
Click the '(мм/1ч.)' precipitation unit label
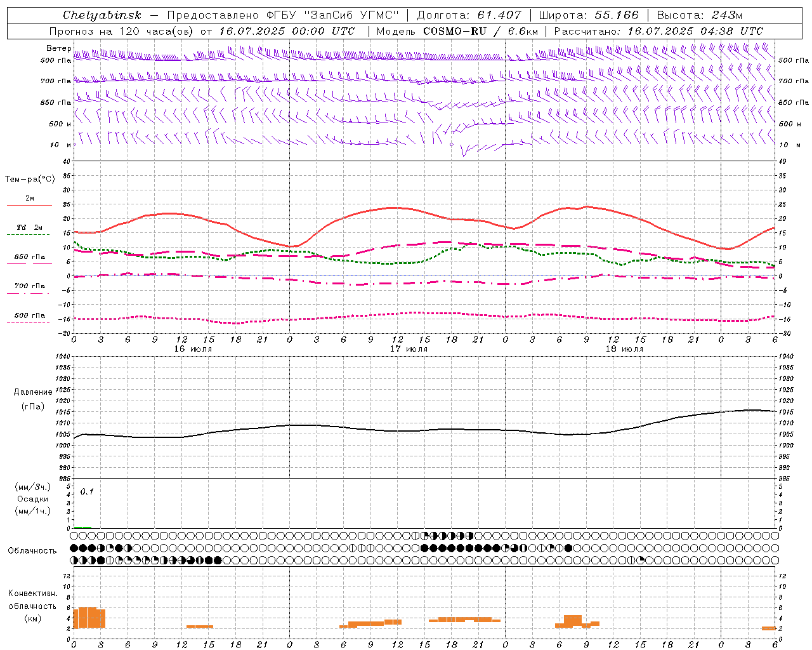tap(32, 511)
